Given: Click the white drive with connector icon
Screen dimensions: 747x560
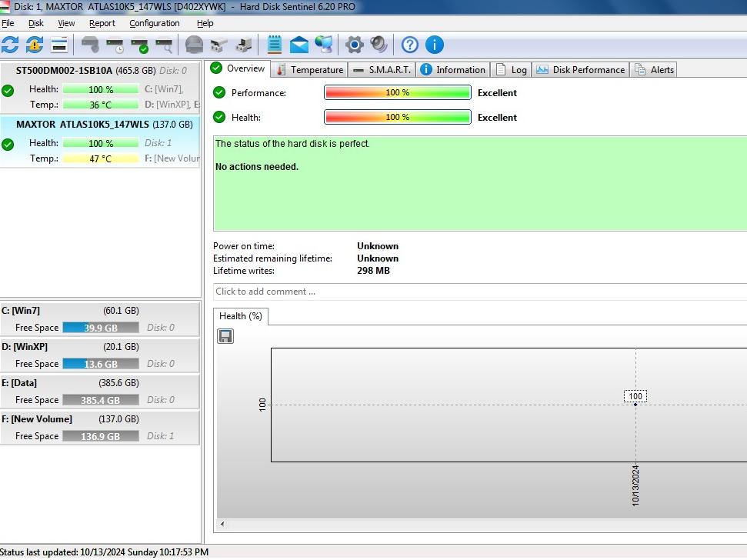Looking at the screenshot, I should (x=218, y=45).
